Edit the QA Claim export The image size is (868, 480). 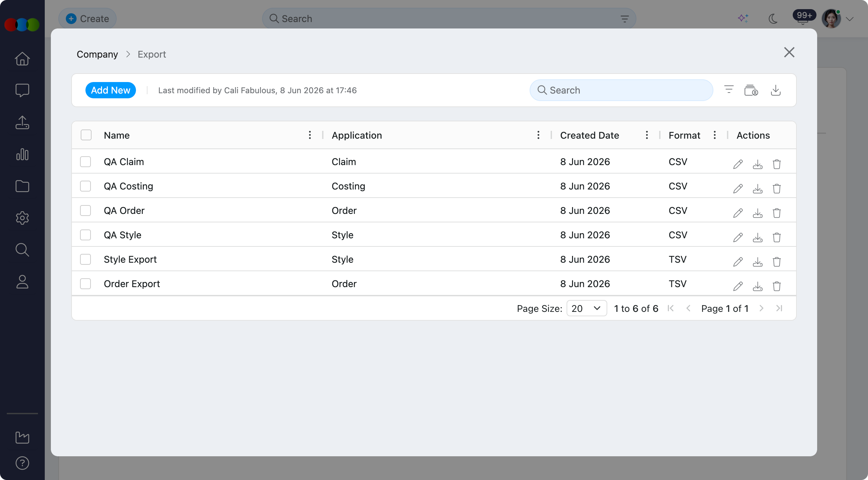pos(738,164)
